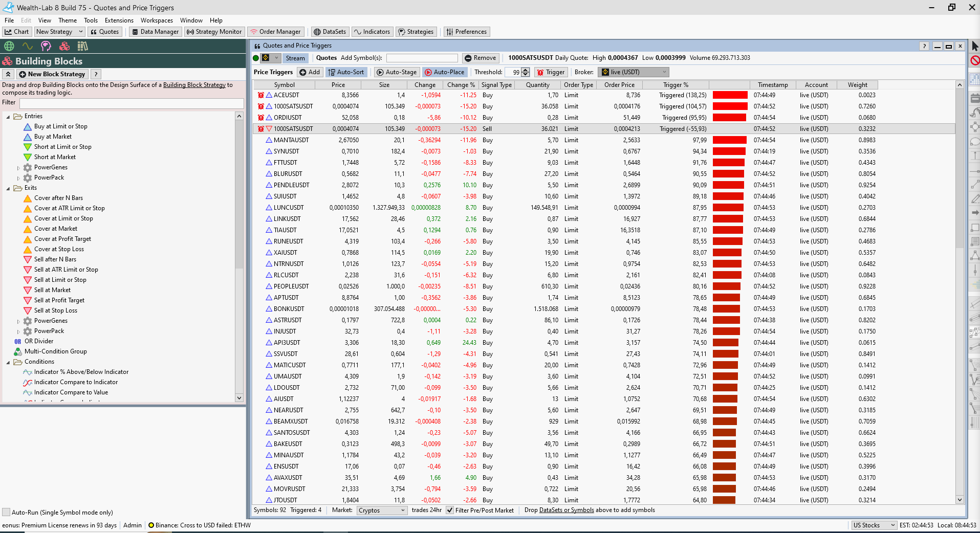980x533 pixels.
Task: Open the Workspaces menu
Action: pos(157,20)
